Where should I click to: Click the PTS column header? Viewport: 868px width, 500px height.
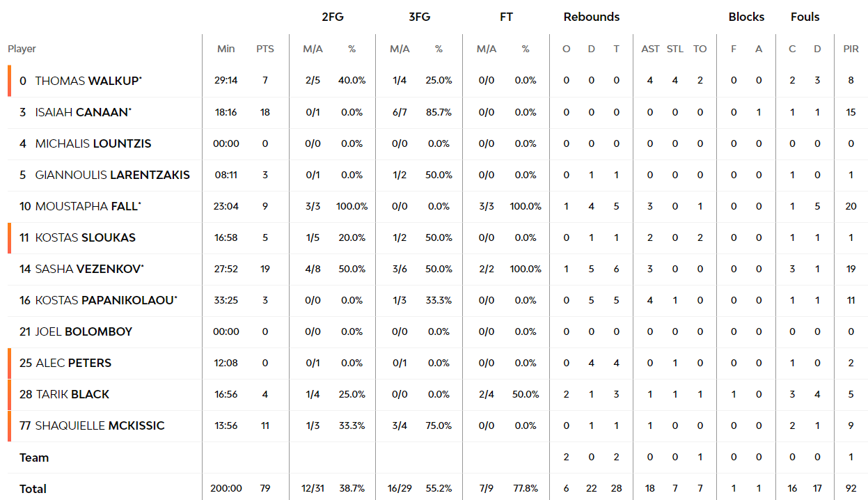(265, 49)
